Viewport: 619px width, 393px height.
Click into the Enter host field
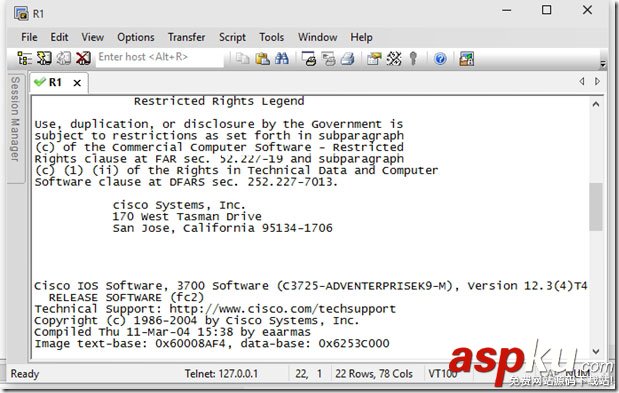point(159,57)
